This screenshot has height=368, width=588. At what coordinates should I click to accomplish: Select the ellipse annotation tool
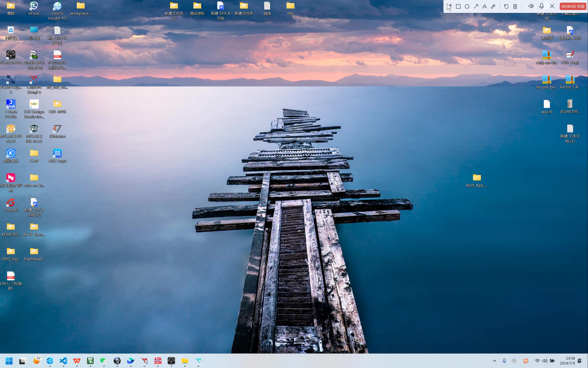[467, 7]
